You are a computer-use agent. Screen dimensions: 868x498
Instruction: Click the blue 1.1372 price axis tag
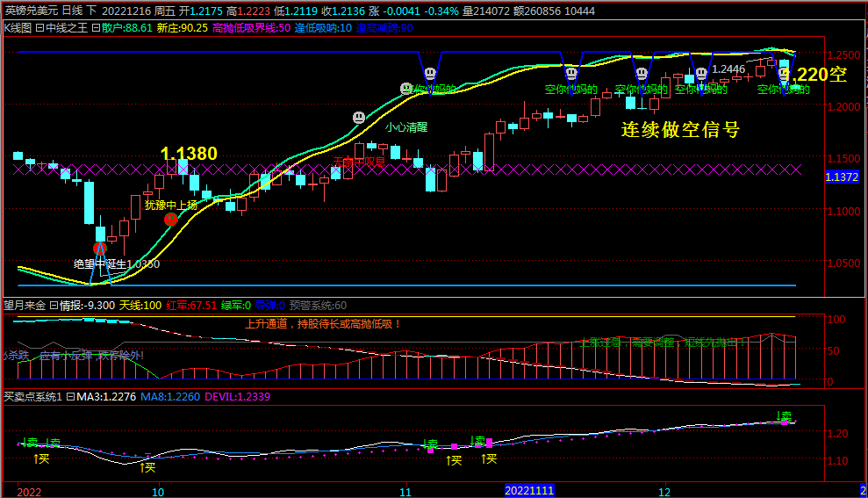(x=841, y=177)
